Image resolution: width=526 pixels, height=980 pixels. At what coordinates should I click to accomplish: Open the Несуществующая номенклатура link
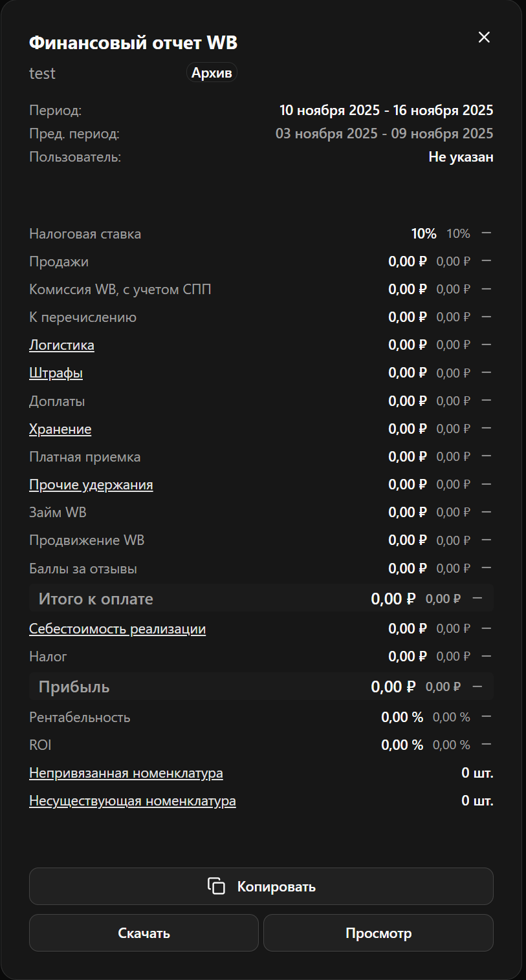132,800
